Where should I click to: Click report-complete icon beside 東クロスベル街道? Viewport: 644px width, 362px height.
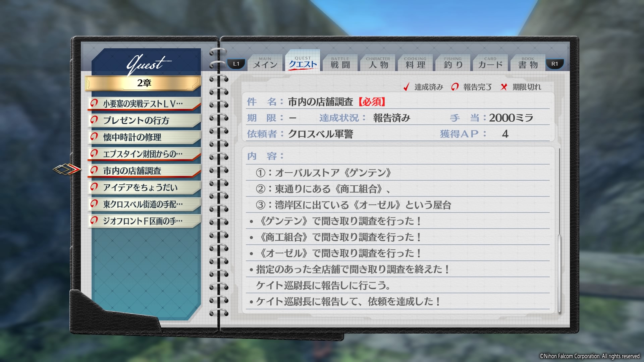coord(94,203)
